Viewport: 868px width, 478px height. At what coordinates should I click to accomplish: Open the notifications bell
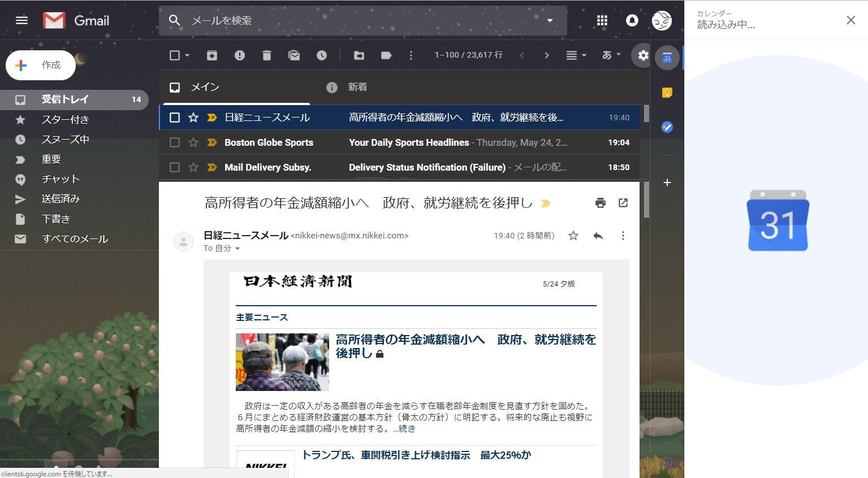point(632,20)
